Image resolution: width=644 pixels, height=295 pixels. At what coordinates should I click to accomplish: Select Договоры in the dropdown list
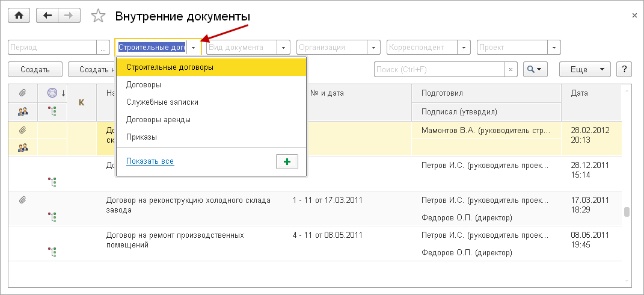pyautogui.click(x=212, y=85)
